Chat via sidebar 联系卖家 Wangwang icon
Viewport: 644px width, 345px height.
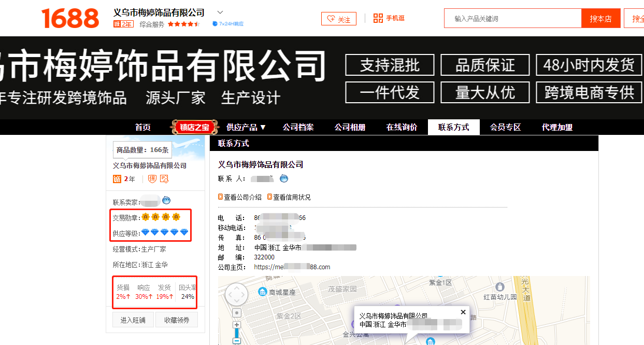(166, 200)
